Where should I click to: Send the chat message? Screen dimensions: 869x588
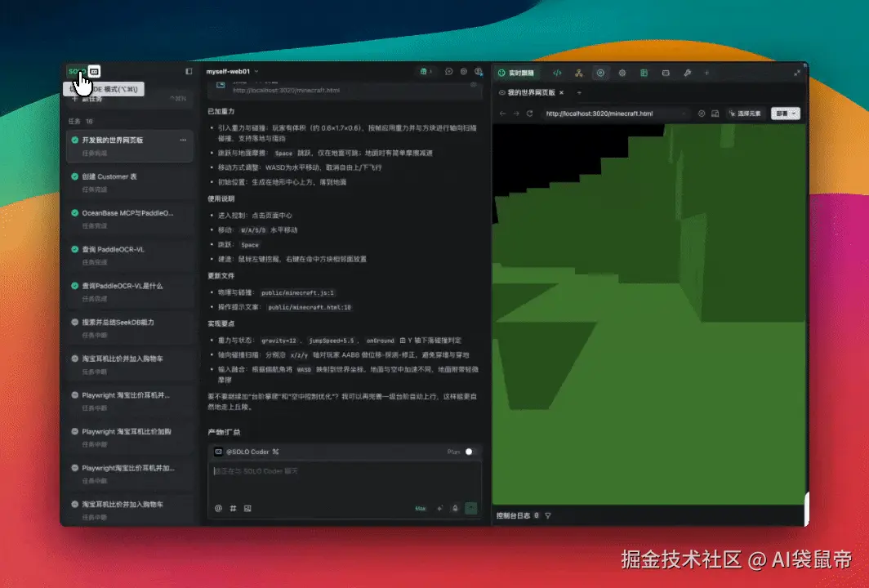tap(471, 508)
